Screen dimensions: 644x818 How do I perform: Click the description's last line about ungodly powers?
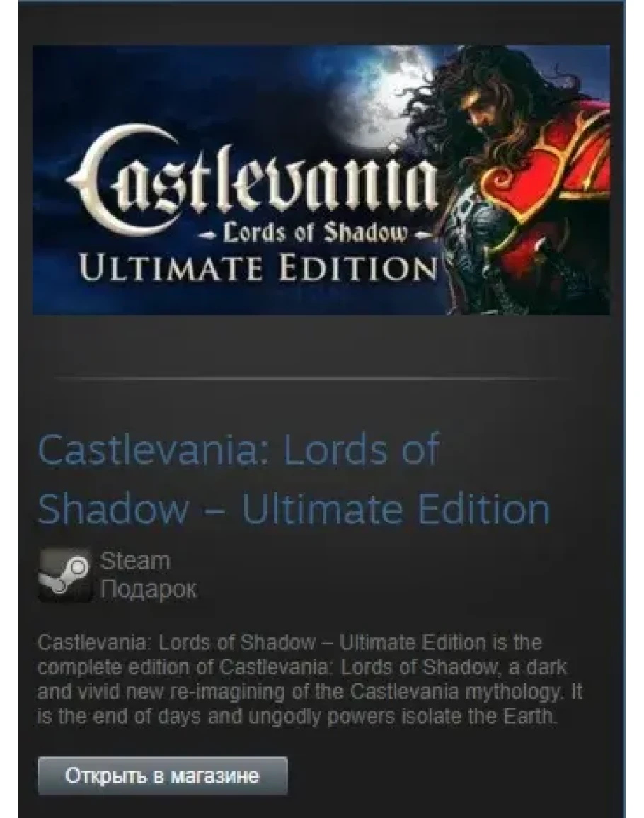(297, 717)
